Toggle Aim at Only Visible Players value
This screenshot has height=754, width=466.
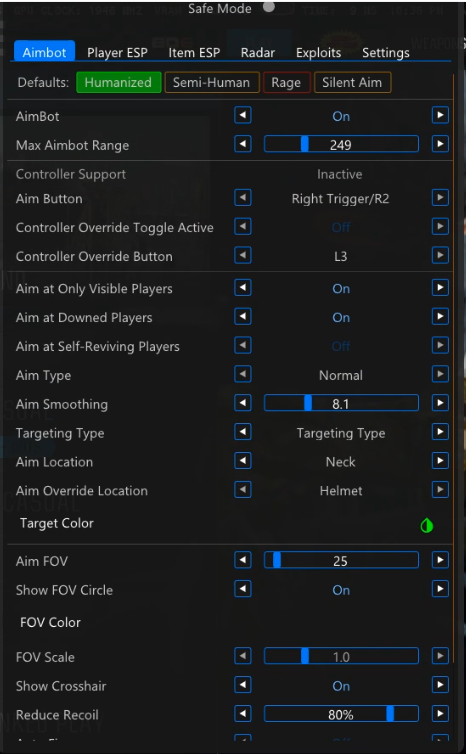(341, 289)
